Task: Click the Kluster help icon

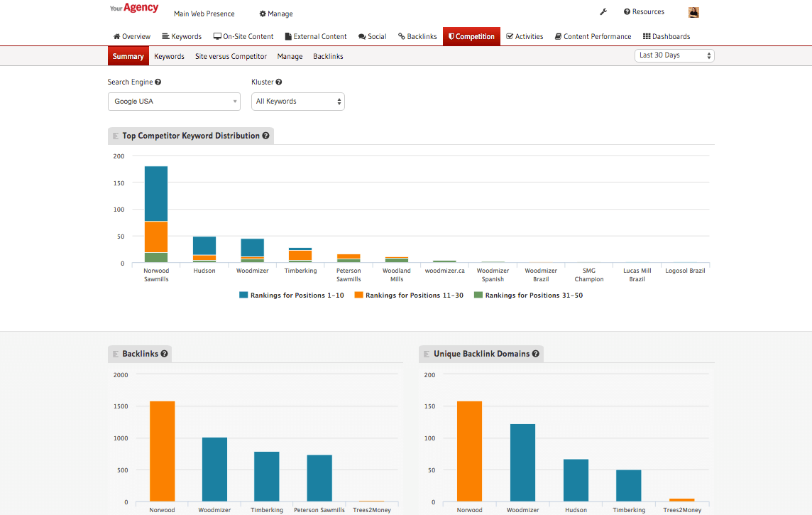Action: point(279,82)
